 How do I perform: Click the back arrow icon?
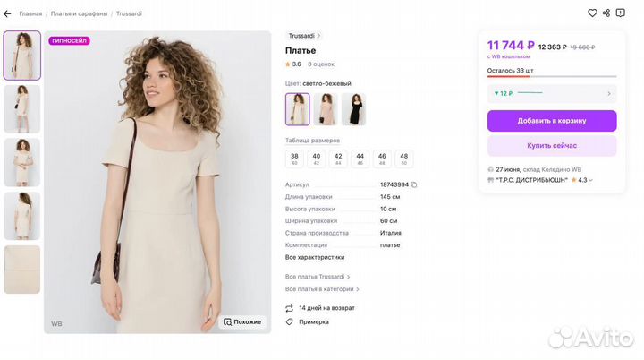pos(7,13)
